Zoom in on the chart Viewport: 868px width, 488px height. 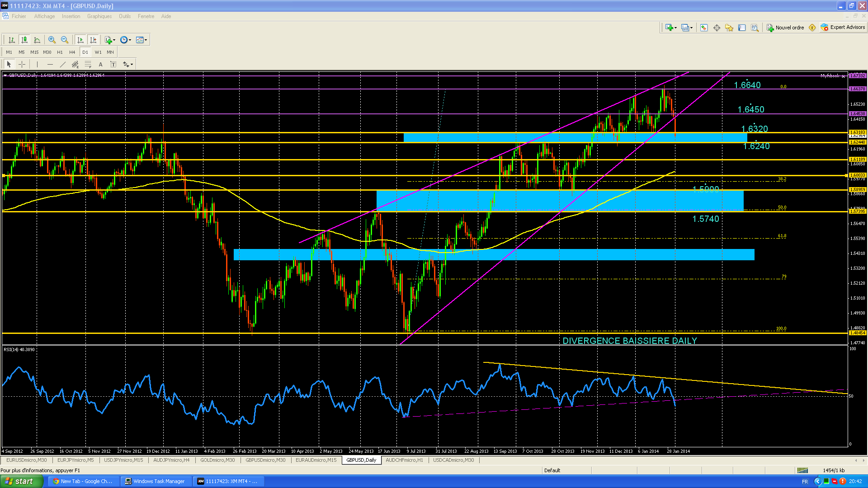point(52,40)
